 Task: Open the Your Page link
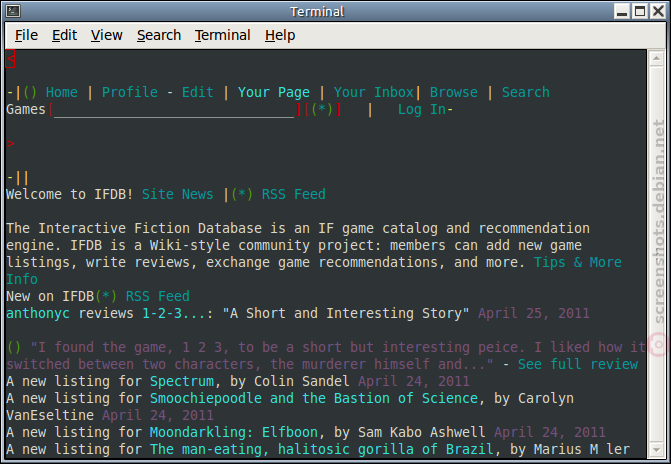(x=274, y=92)
